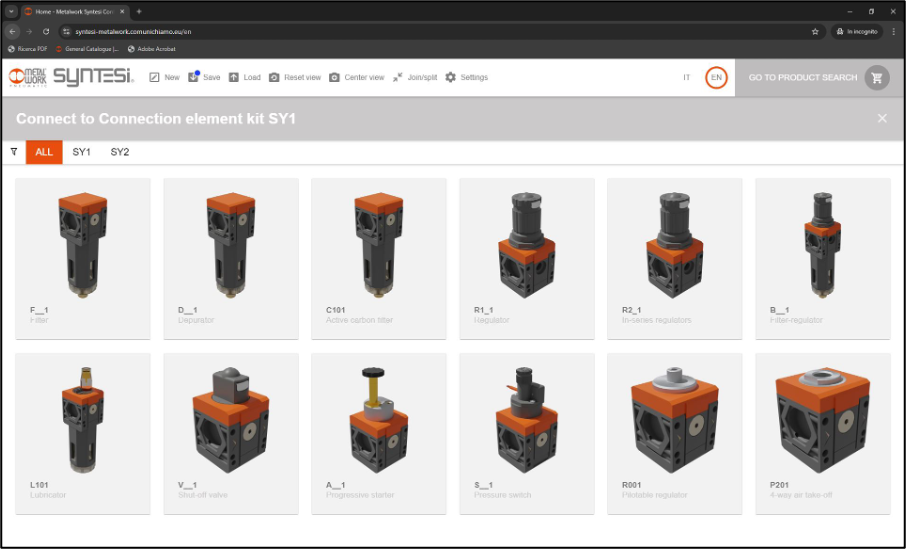This screenshot has height=550, width=906.
Task: Select the EN language option
Action: [716, 77]
